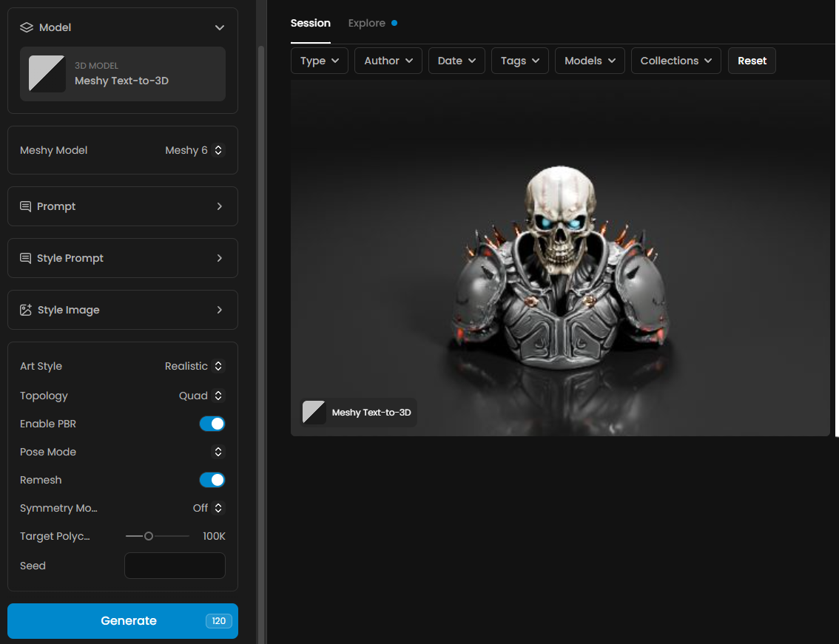Click the Style Prompt chat icon
Viewport: 839px width, 644px height.
[x=26, y=258]
